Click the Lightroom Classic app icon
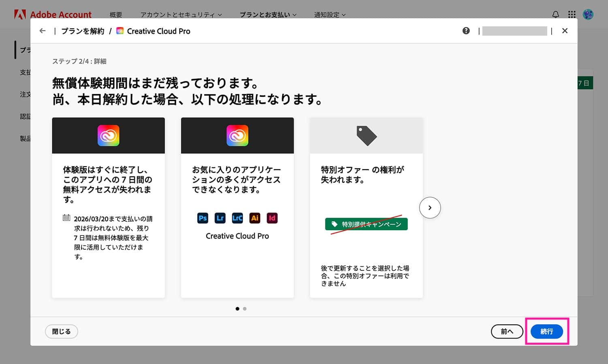608x364 pixels. [x=238, y=218]
